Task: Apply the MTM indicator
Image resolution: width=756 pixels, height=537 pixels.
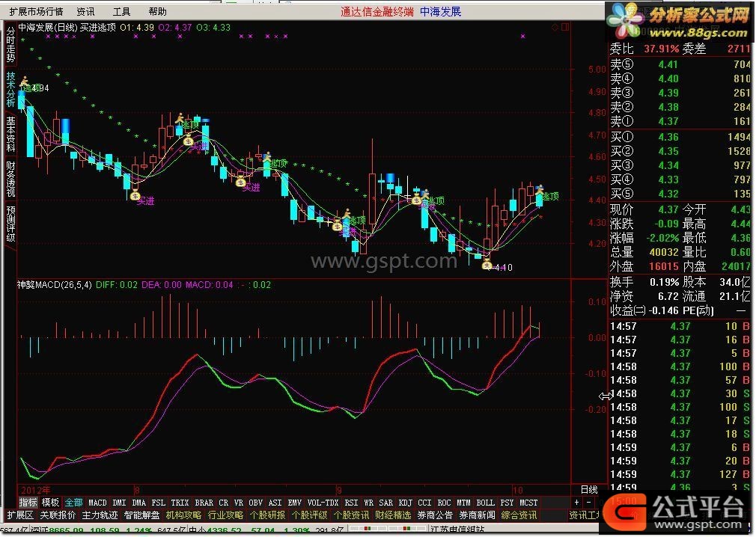Action: (x=463, y=503)
